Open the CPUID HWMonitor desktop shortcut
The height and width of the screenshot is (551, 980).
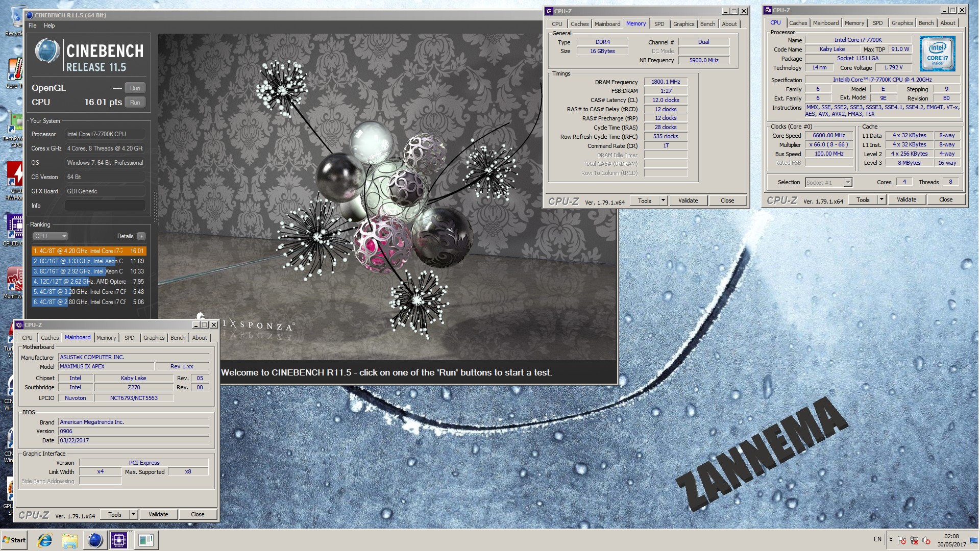14,181
